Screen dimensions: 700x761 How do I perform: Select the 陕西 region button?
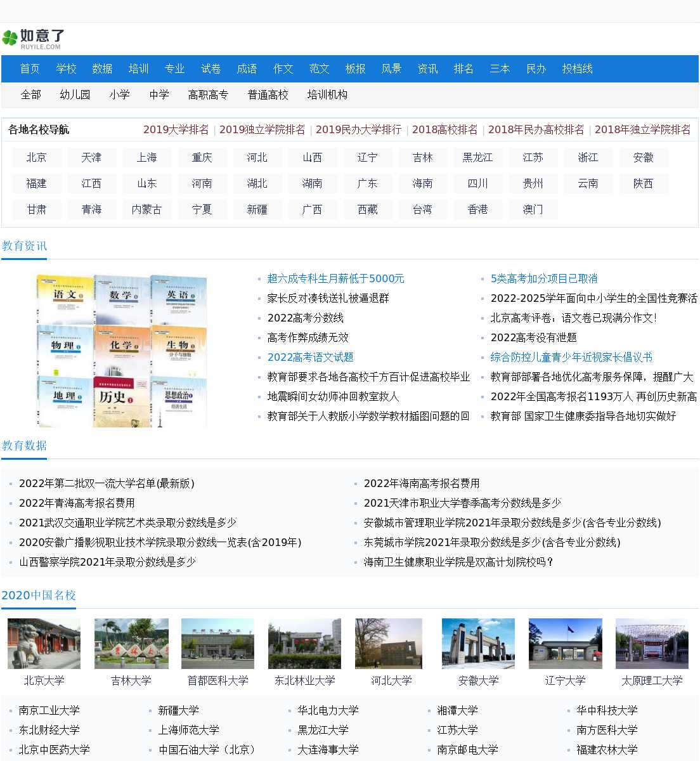coord(643,183)
